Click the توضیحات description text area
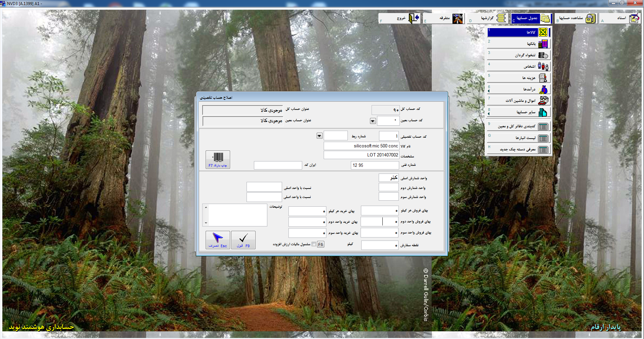 (x=237, y=215)
